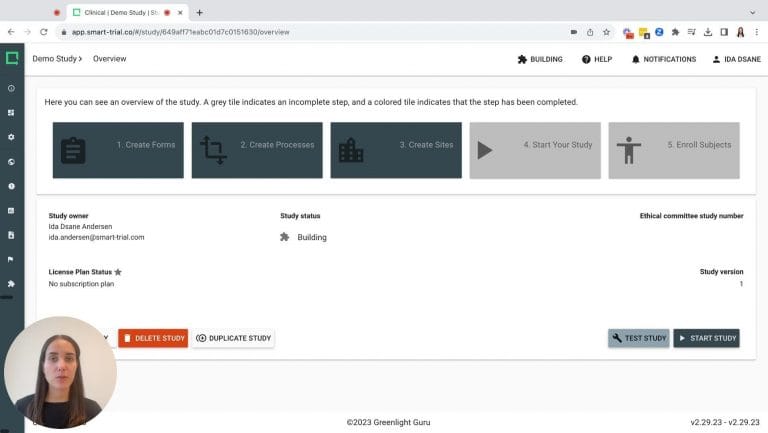Open the Help menu in top bar
The height and width of the screenshot is (433, 768).
click(x=596, y=59)
